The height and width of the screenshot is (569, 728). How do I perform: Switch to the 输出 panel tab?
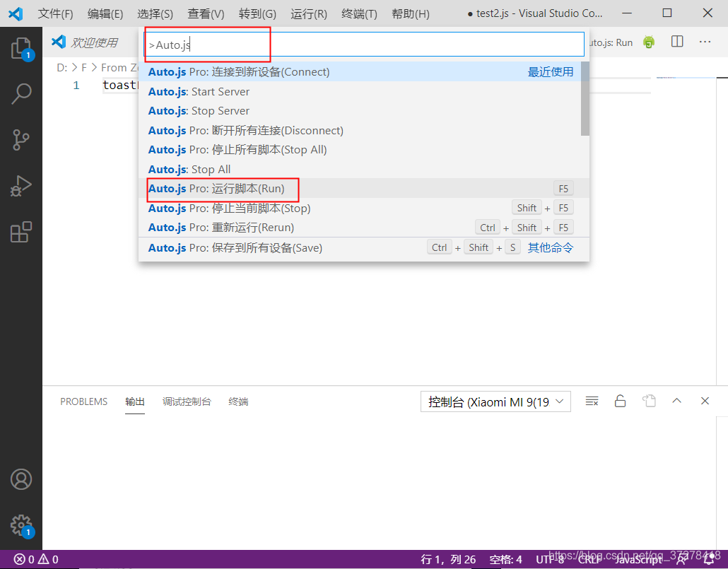(x=134, y=401)
